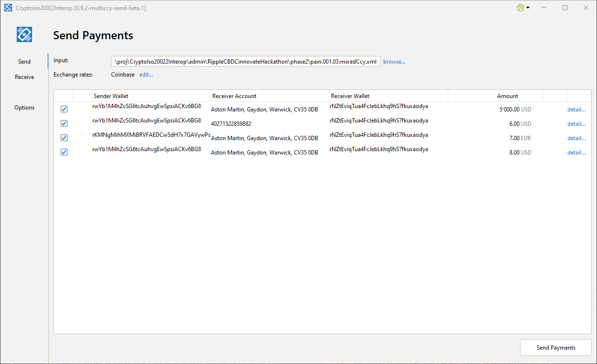Open detail... for the 5'000.00 USD payment
The height and width of the screenshot is (364, 597).
(x=576, y=109)
